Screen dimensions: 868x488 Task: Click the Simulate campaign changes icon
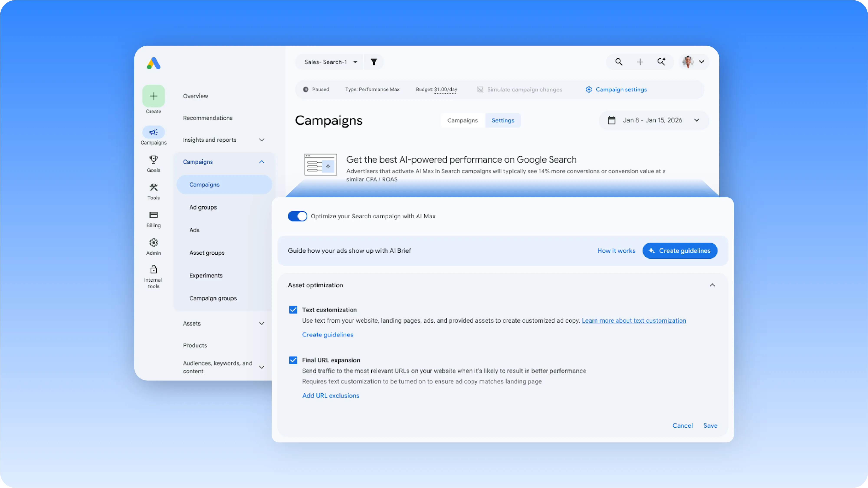[480, 90]
